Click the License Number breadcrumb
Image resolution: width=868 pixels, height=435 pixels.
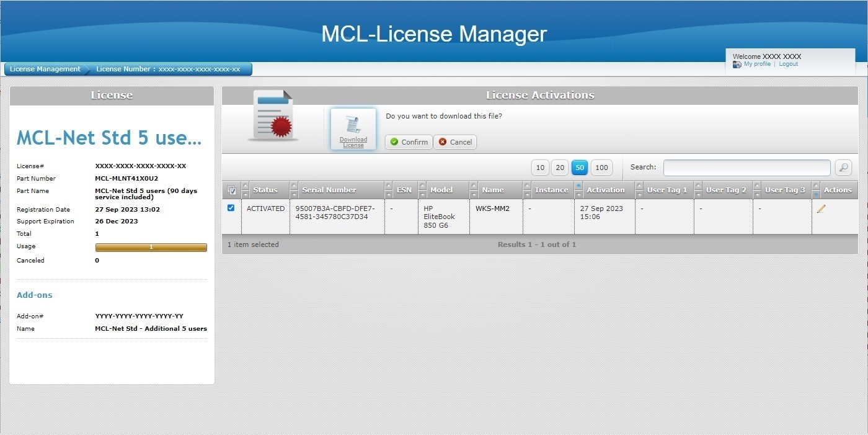[168, 69]
